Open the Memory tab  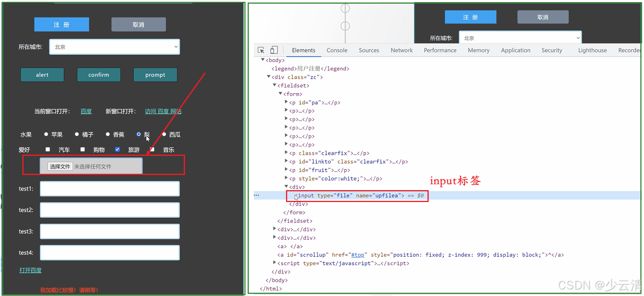tap(478, 50)
